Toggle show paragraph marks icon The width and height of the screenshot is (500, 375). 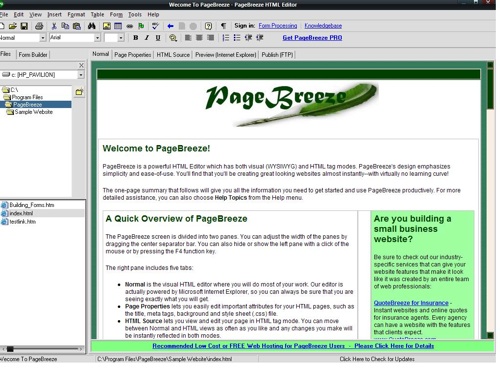pyautogui.click(x=223, y=26)
